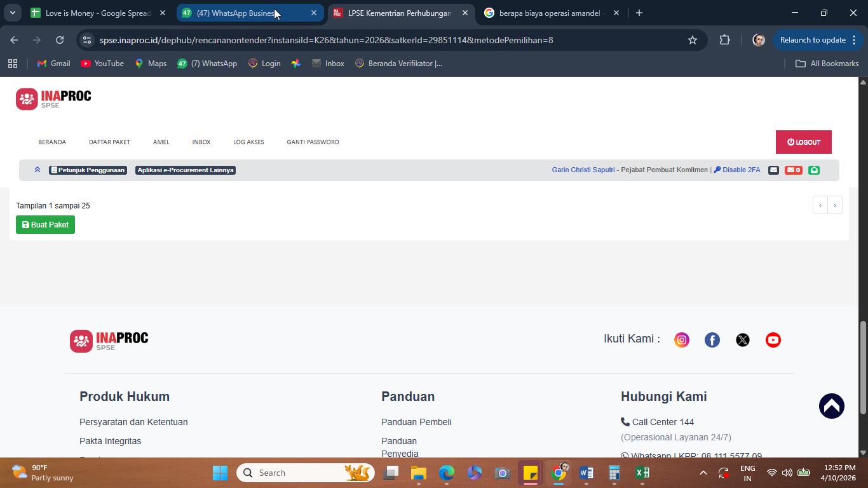Open the Calculator from the taskbar

(x=614, y=473)
